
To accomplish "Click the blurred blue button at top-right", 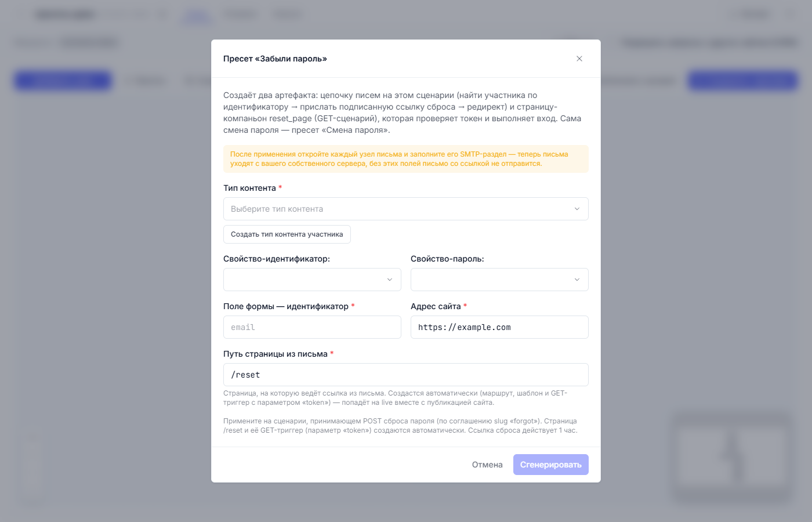I will [x=743, y=81].
